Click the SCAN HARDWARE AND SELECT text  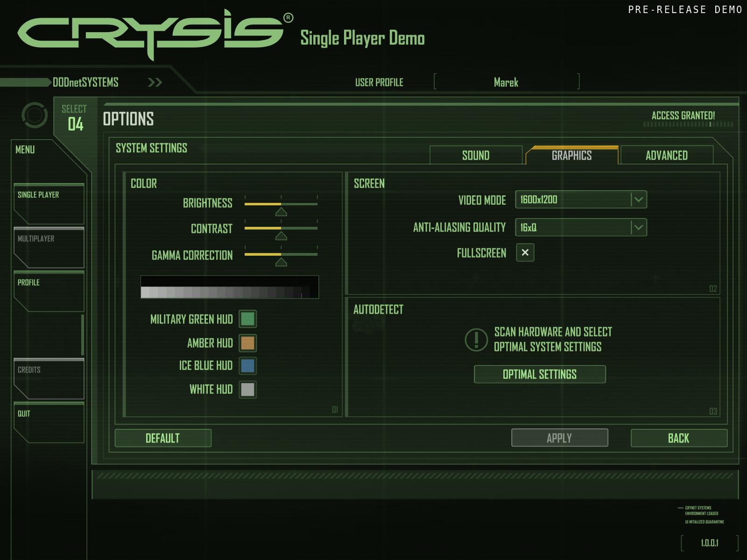553,332
